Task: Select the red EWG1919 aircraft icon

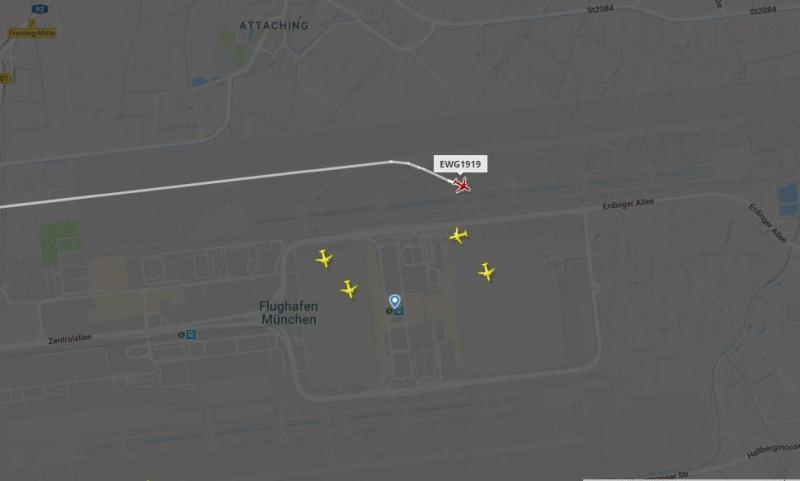Action: 462,185
